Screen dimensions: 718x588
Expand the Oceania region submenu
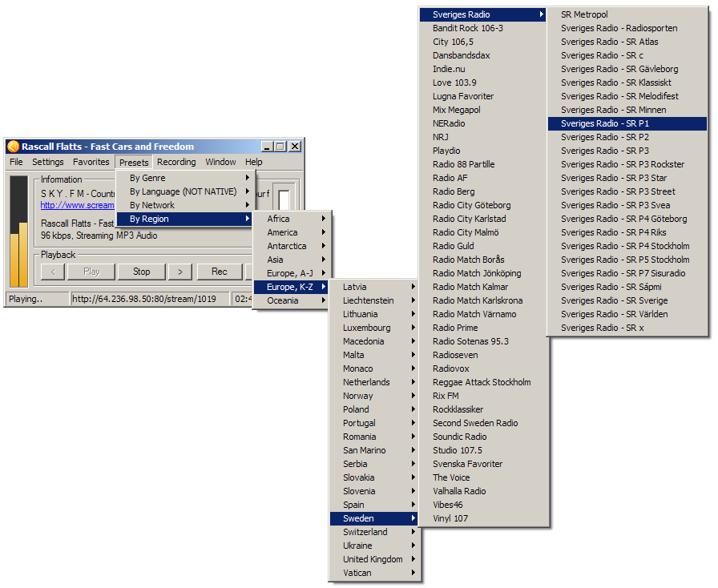[292, 301]
